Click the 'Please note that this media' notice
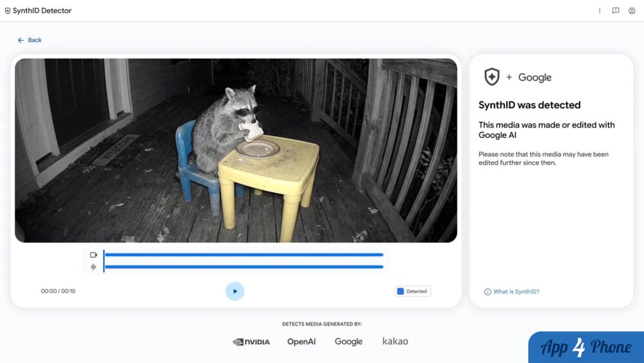Viewport: 644px width, 363px height. [544, 158]
